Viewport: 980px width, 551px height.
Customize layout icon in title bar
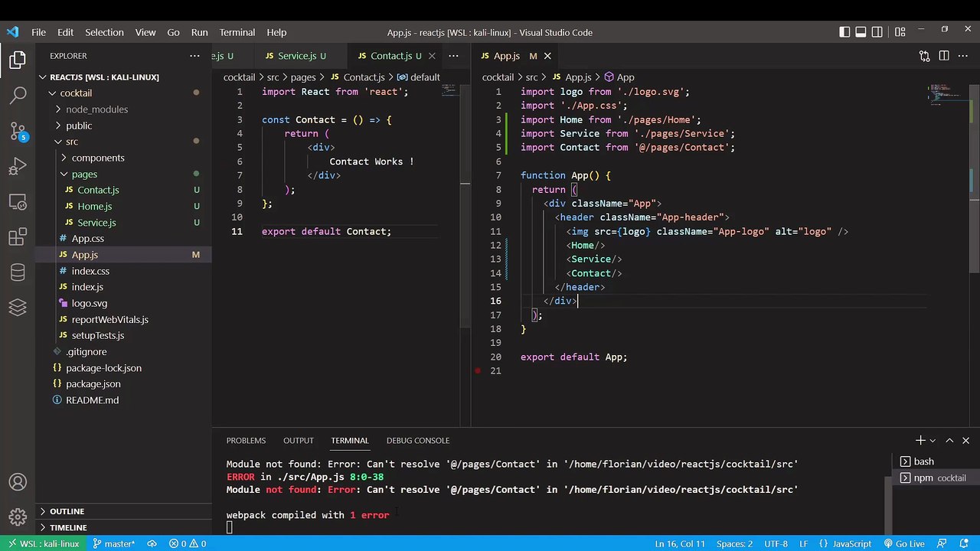pyautogui.click(x=900, y=32)
